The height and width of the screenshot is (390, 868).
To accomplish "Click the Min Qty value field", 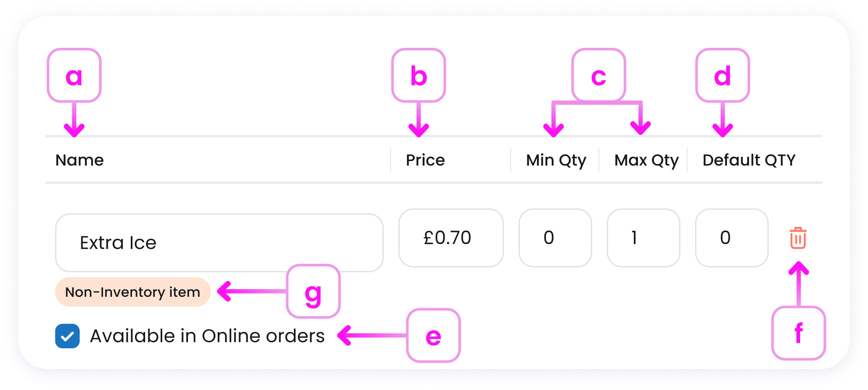I will pyautogui.click(x=555, y=238).
